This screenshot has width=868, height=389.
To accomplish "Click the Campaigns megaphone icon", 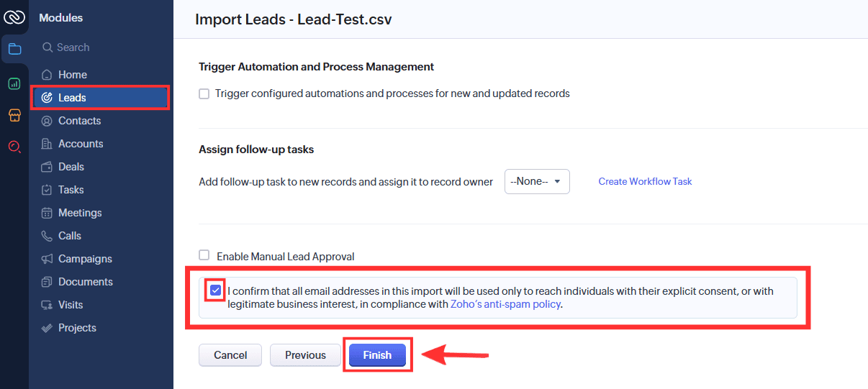I will [47, 259].
